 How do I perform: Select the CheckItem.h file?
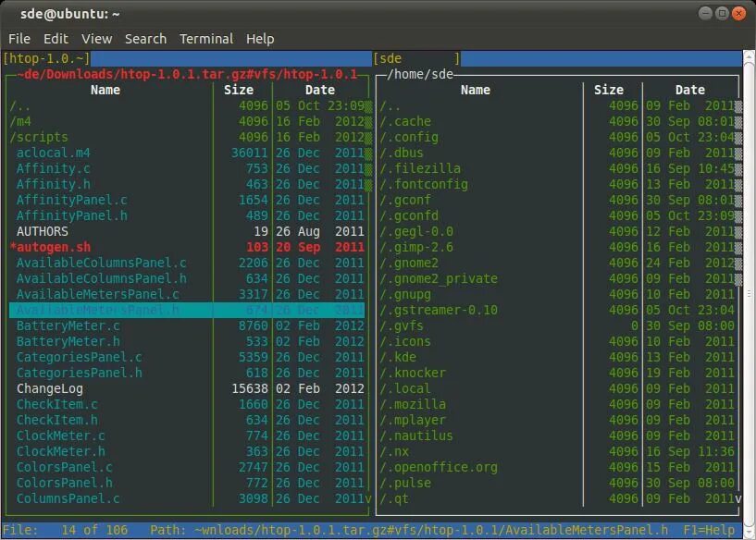pos(187,421)
